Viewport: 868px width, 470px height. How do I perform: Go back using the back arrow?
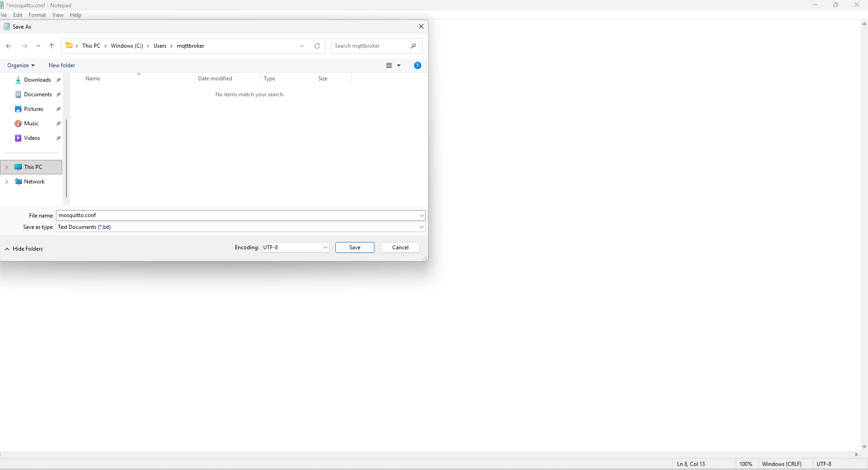[9, 46]
